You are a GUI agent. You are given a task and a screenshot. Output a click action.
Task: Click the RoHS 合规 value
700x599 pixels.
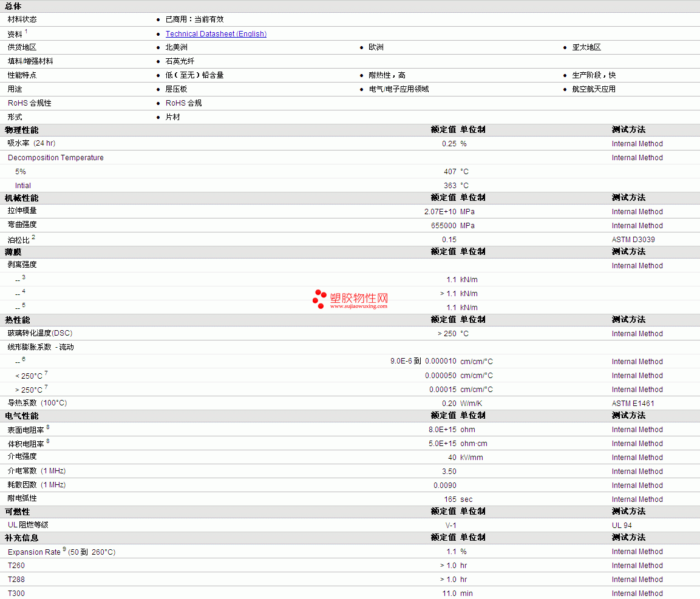[x=183, y=103]
